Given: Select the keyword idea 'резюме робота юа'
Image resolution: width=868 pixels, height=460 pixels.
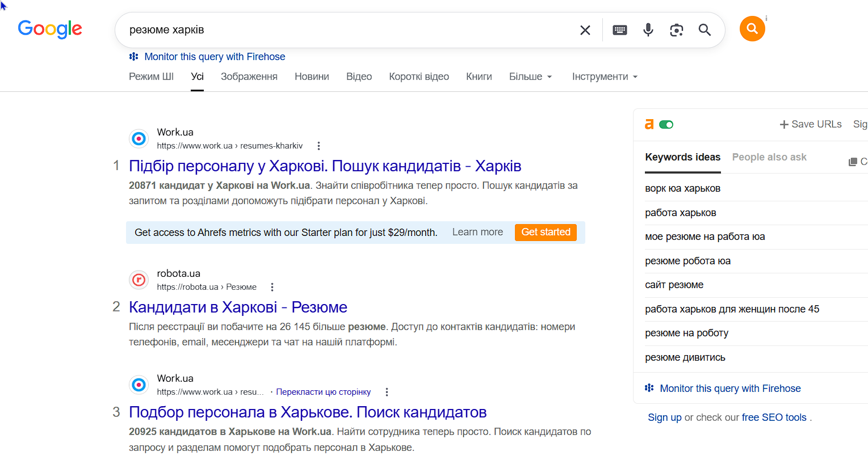Looking at the screenshot, I should tap(687, 261).
